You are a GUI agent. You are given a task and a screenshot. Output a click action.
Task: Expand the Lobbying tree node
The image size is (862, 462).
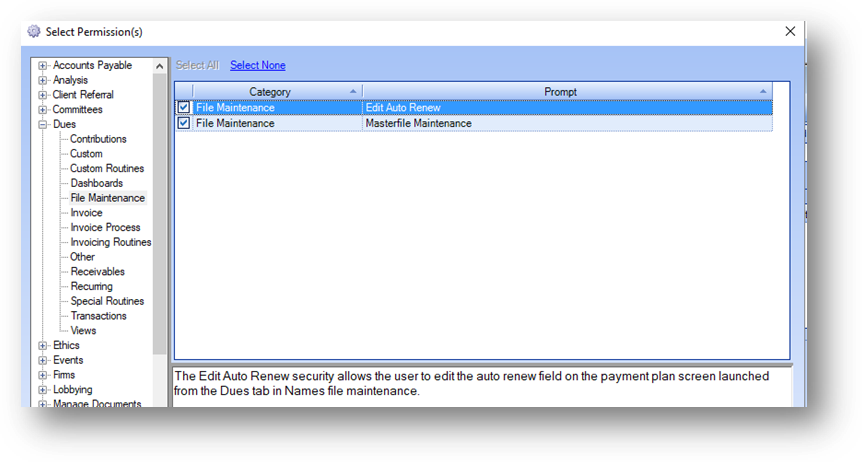tap(43, 390)
